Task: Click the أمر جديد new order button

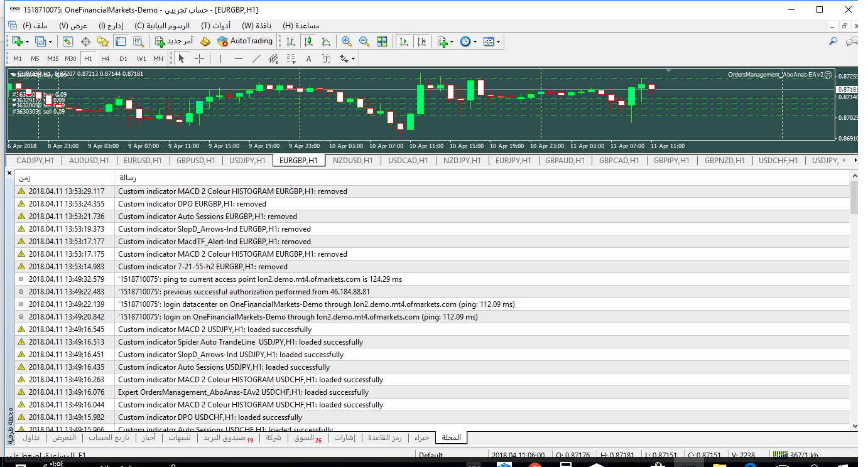Action: [174, 41]
